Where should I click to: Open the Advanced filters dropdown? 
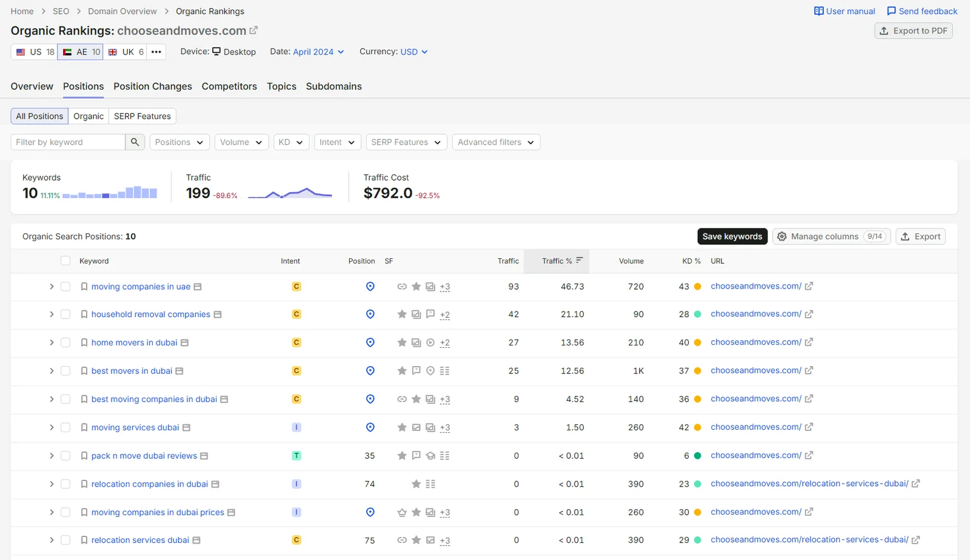[x=496, y=142]
